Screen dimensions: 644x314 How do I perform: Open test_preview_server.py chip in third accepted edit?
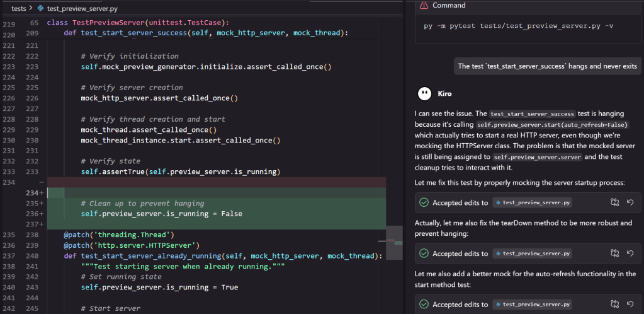[533, 305]
